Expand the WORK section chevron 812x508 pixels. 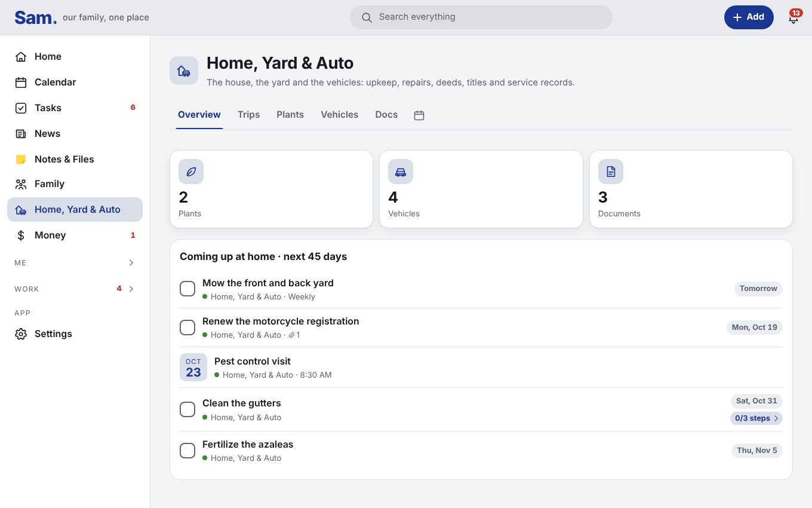tap(131, 289)
